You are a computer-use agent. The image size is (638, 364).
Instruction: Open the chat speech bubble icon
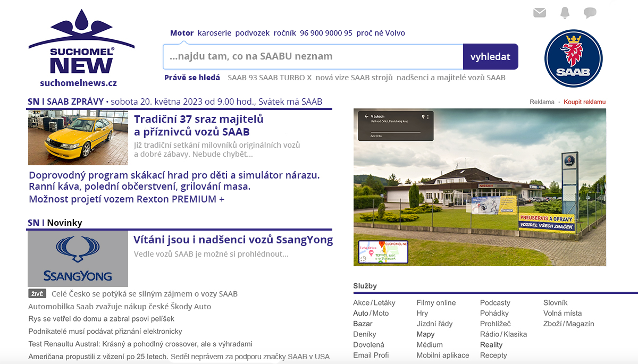[x=590, y=13]
